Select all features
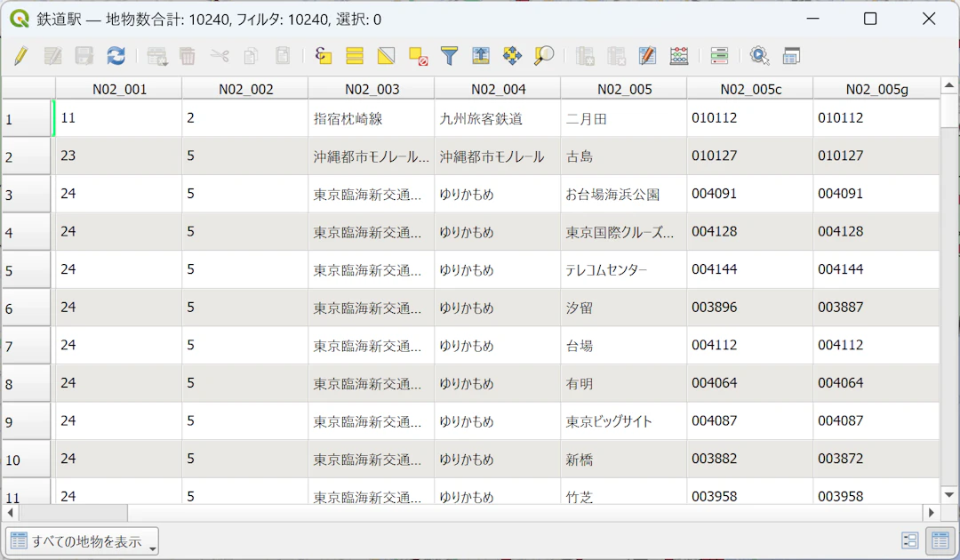This screenshot has height=560, width=960. click(x=355, y=56)
